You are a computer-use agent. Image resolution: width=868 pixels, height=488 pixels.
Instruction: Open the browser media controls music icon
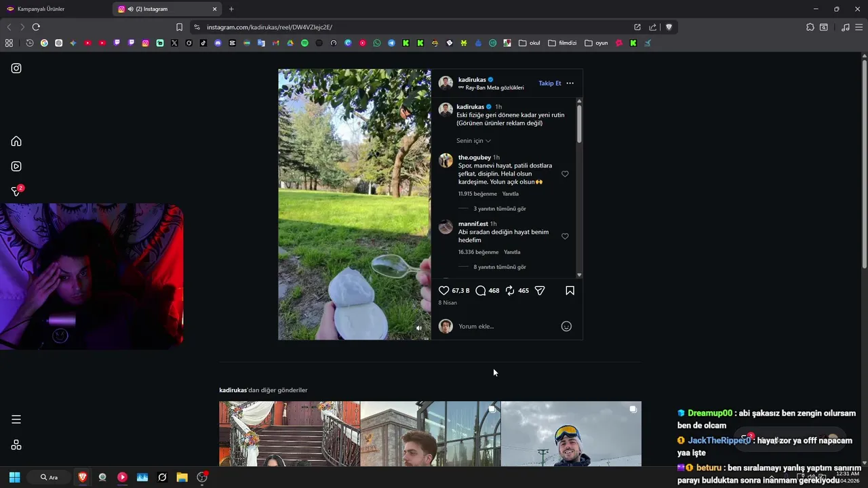tap(845, 27)
